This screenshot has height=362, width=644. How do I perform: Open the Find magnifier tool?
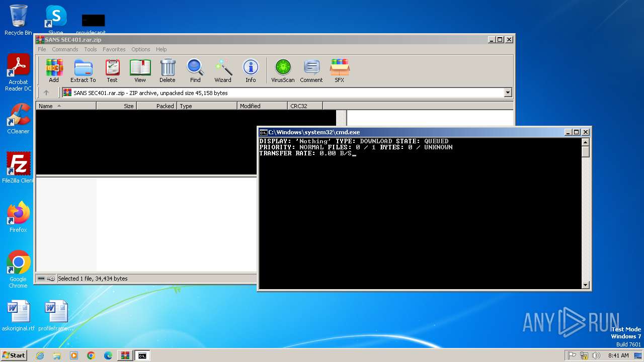[195, 71]
